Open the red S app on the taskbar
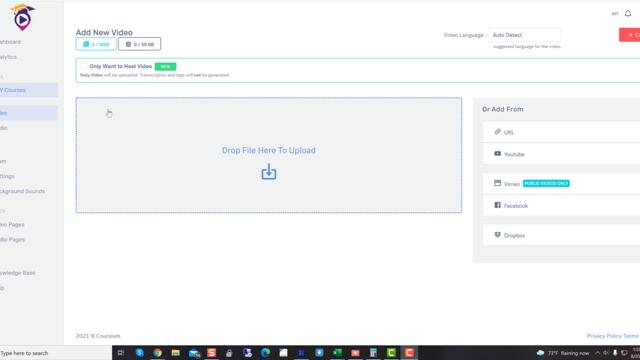The width and height of the screenshot is (640, 360). point(211,353)
